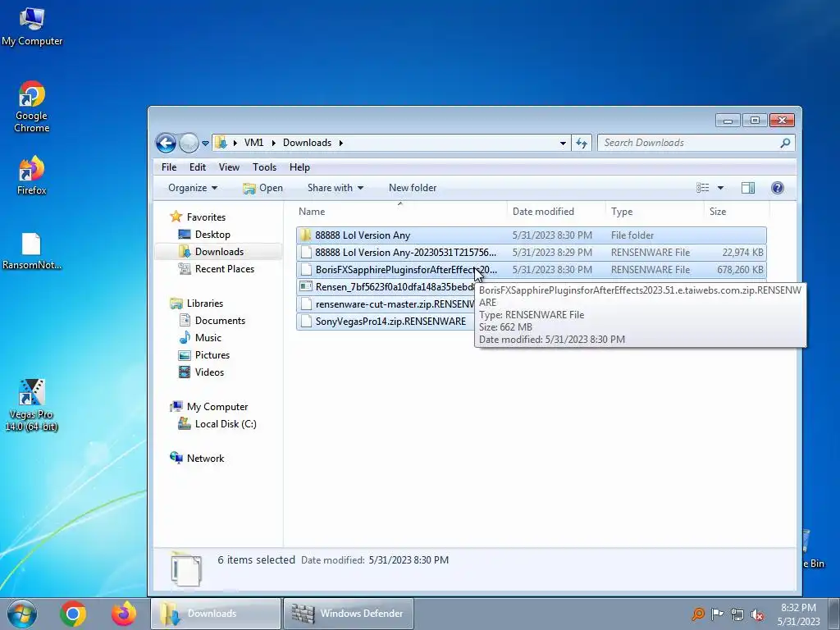Expand the arrow after Downloads breadcrumb
The width and height of the screenshot is (840, 630).
[x=340, y=143]
